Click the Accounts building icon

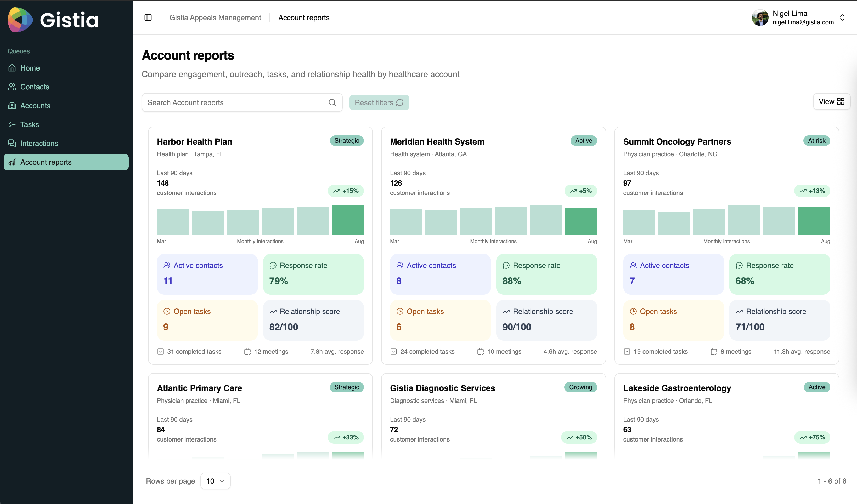tap(12, 106)
